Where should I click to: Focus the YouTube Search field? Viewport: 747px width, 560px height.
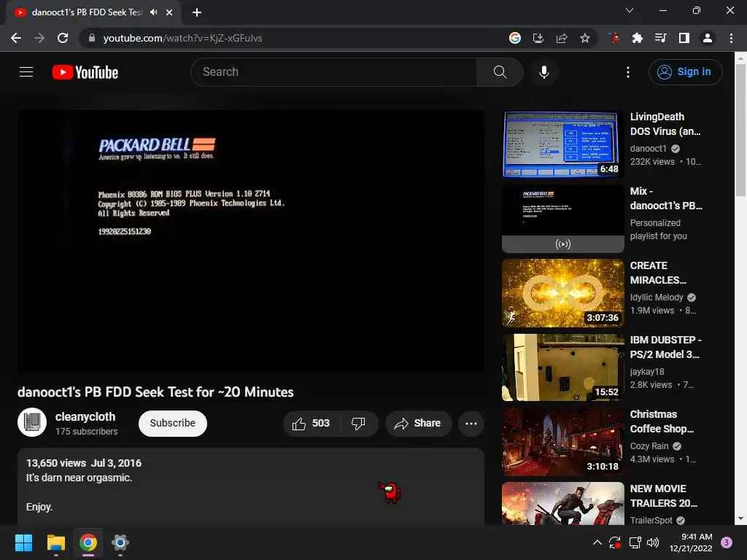click(x=334, y=72)
